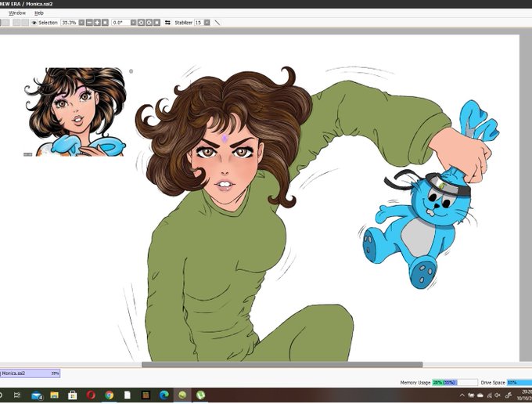
Task: Click the volume icon in system tray
Action: pos(498,395)
